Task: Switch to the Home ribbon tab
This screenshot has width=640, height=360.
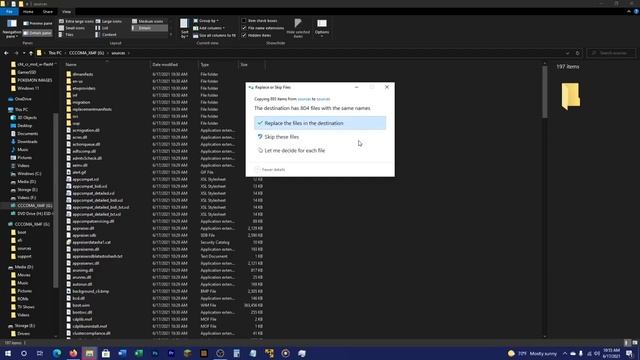Action: coord(28,12)
